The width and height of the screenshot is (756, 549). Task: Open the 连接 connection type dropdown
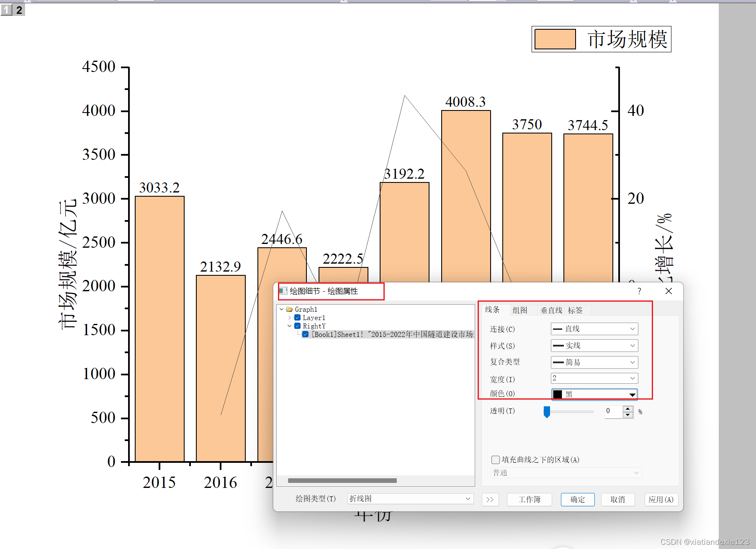tap(594, 329)
